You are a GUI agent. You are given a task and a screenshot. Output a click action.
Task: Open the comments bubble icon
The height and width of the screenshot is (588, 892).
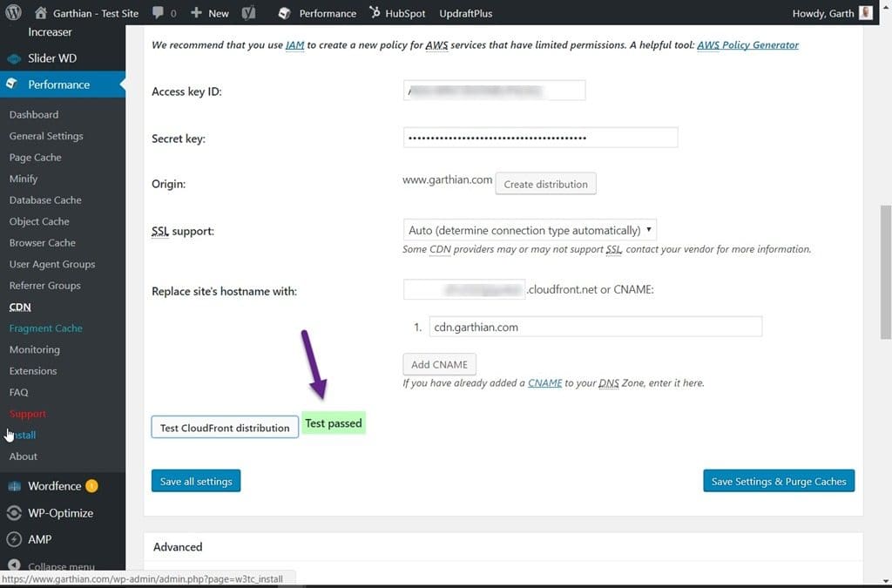tap(159, 12)
